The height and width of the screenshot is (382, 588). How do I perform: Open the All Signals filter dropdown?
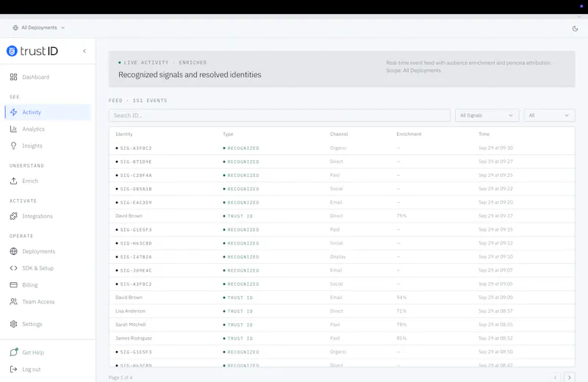click(x=487, y=115)
